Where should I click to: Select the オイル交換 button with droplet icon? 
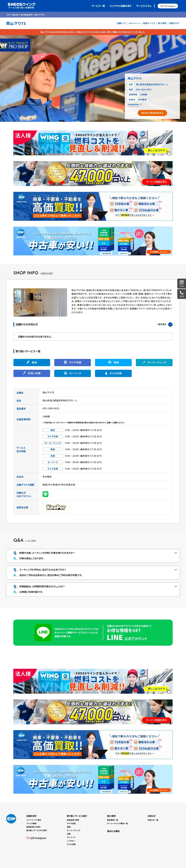point(113,373)
